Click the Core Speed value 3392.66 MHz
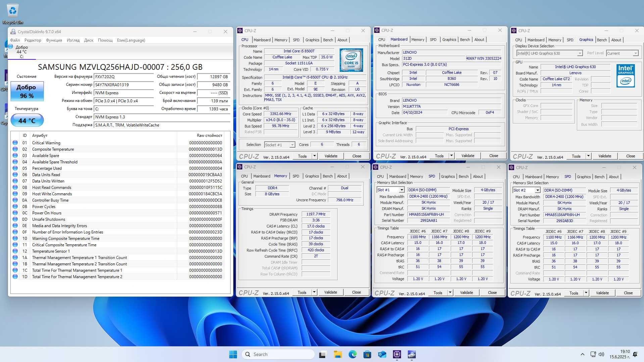The image size is (644, 362). [281, 114]
